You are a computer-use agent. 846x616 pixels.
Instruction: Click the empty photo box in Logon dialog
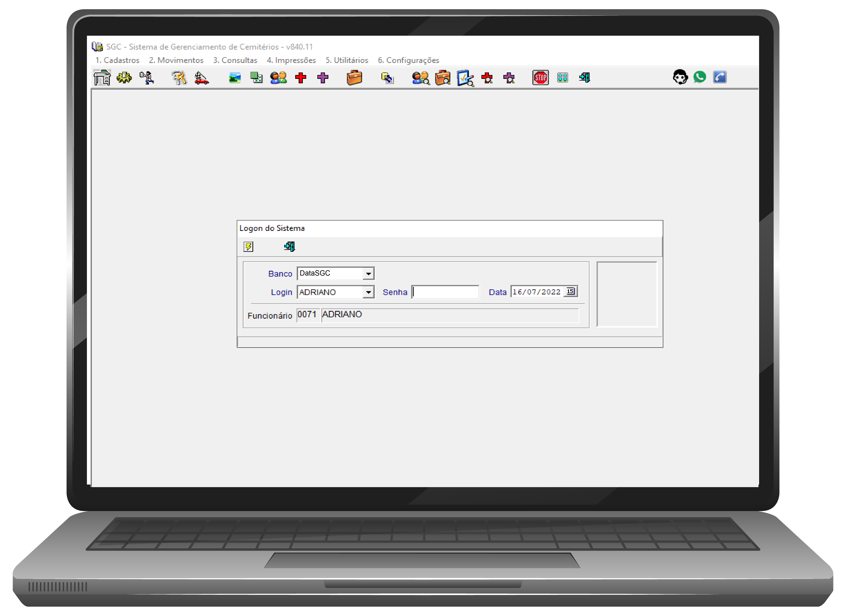[627, 294]
